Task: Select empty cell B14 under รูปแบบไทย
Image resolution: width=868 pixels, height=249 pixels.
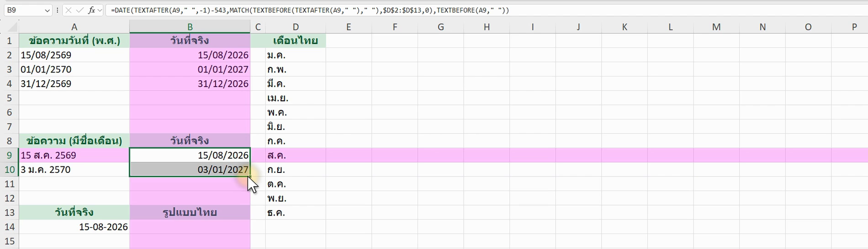Action: point(190,227)
